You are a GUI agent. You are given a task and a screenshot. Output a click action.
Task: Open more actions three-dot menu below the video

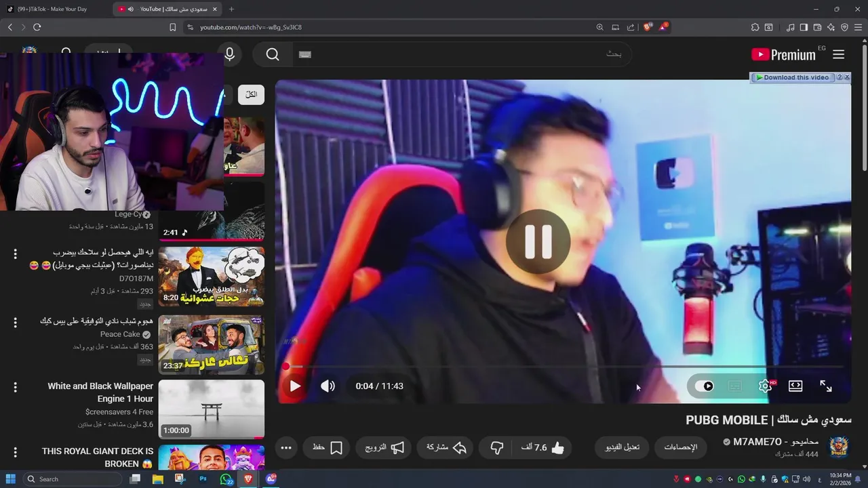[286, 447]
